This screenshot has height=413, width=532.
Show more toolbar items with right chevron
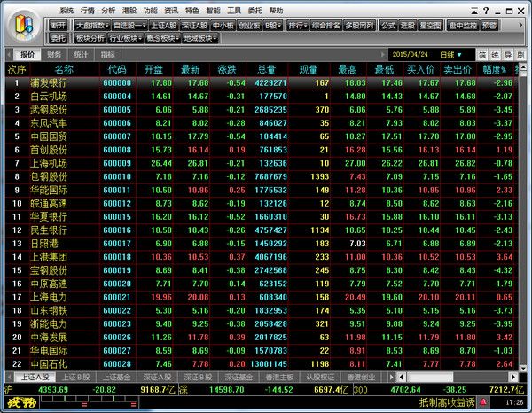520,25
